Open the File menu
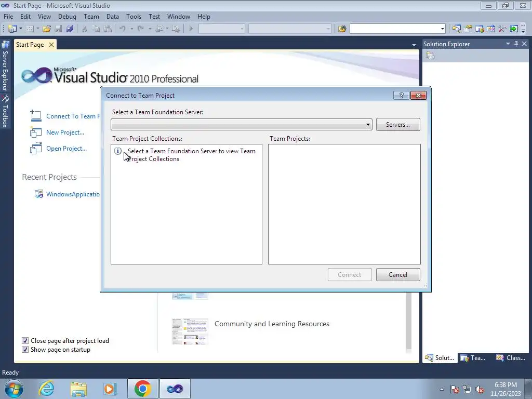Image resolution: width=532 pixels, height=399 pixels. [8, 16]
